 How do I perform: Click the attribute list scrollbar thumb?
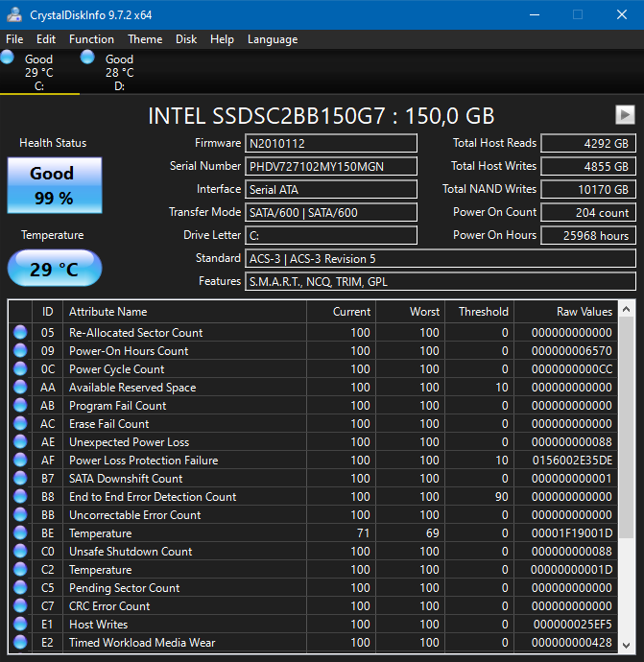tap(627, 428)
